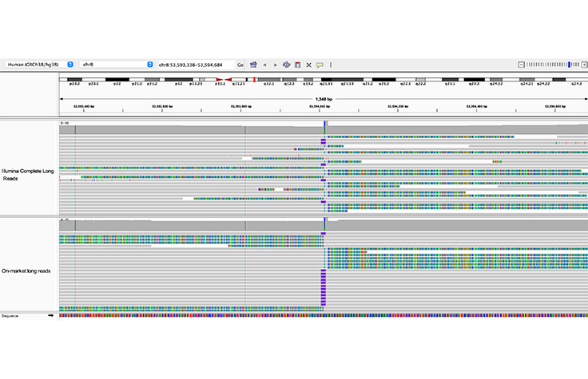Click the resize tracks to fit icon
This screenshot has width=588, height=379.
(308, 64)
